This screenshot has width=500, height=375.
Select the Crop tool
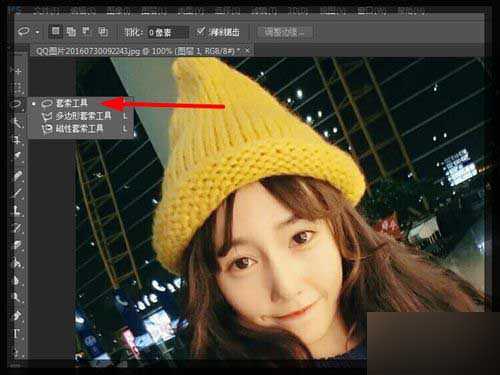17,140
